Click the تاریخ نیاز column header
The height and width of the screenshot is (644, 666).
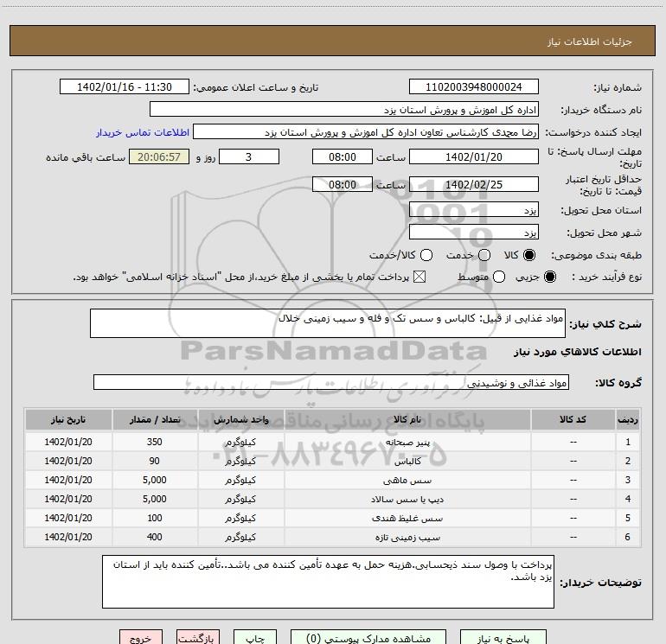68,419
